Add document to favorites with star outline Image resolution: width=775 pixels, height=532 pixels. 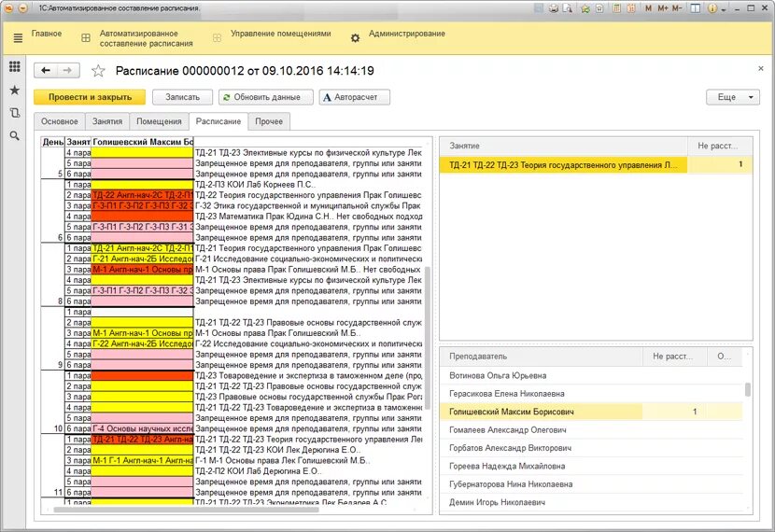coord(98,71)
